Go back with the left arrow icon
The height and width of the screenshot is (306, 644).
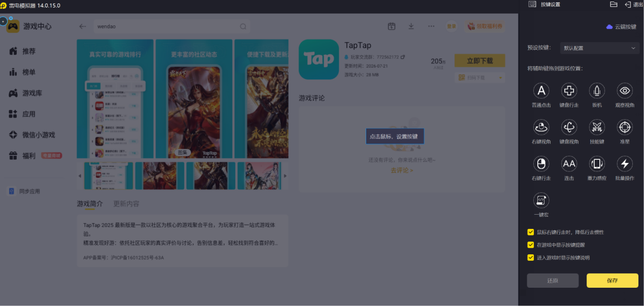83,26
